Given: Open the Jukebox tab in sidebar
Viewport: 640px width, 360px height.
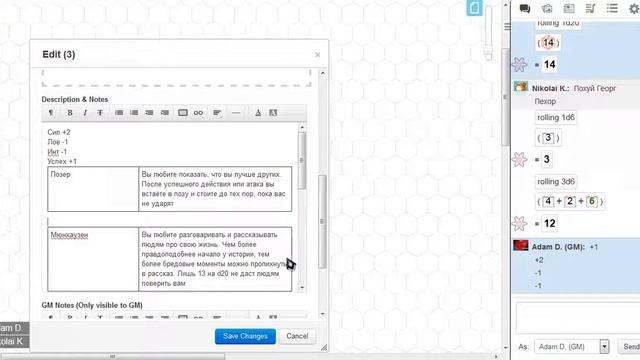Looking at the screenshot, I should [590, 8].
